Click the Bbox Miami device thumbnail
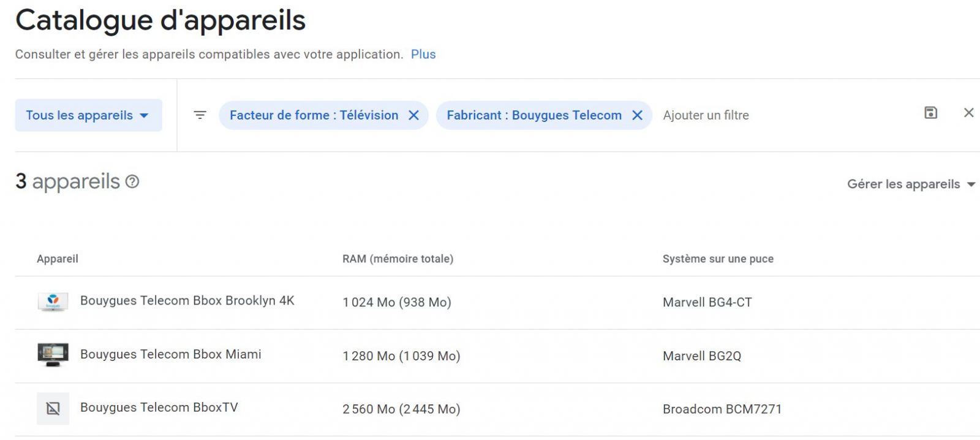This screenshot has width=980, height=440. click(53, 355)
